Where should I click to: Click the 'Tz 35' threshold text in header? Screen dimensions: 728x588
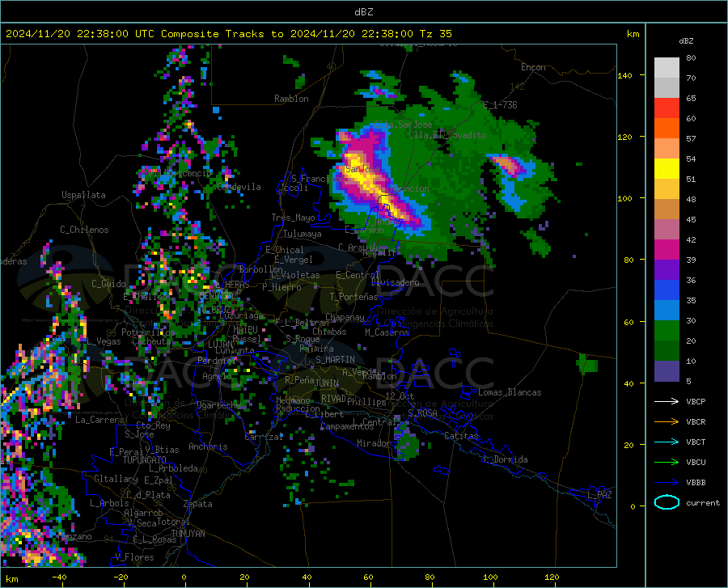click(435, 34)
